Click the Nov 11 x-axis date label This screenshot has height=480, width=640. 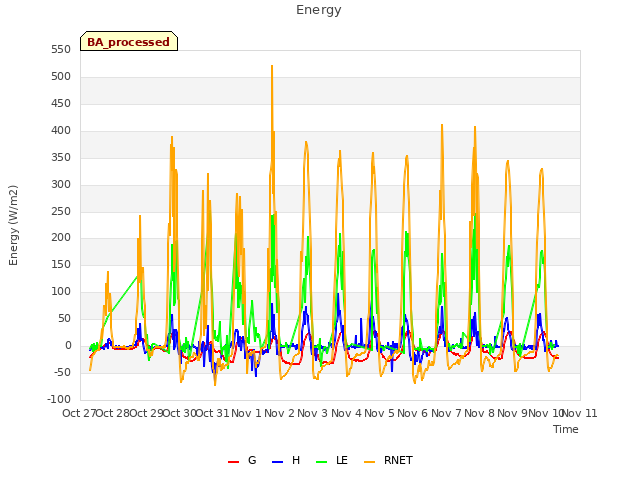tap(580, 413)
